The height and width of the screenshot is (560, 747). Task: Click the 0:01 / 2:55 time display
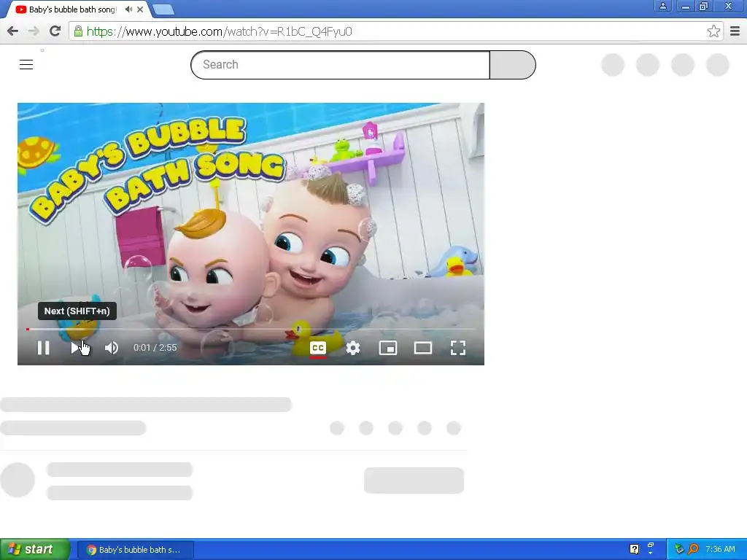tap(155, 348)
